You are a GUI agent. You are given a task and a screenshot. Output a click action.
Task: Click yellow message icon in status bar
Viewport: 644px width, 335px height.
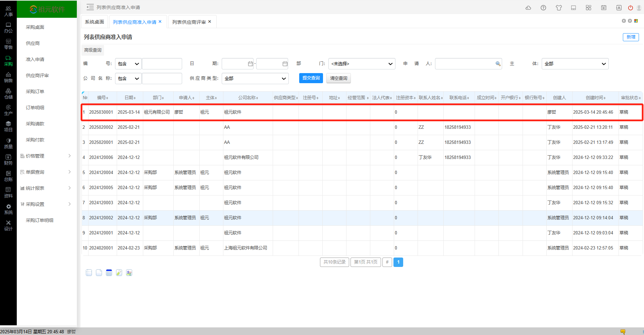623,332
